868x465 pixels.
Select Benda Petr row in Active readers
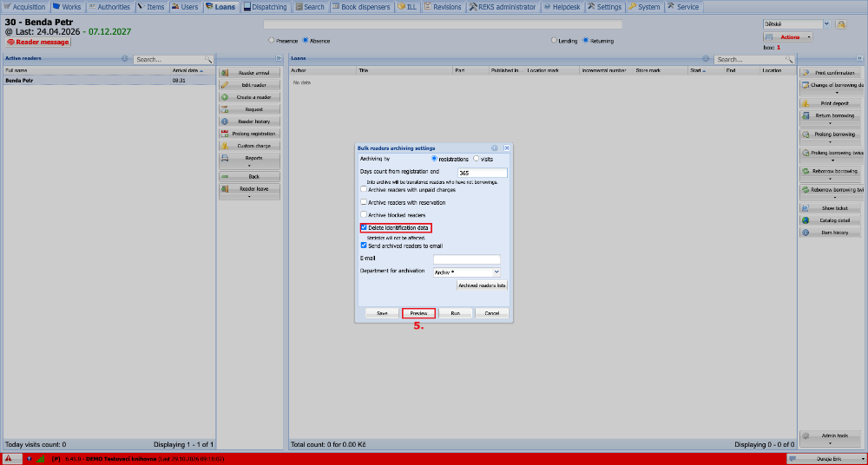(x=109, y=81)
